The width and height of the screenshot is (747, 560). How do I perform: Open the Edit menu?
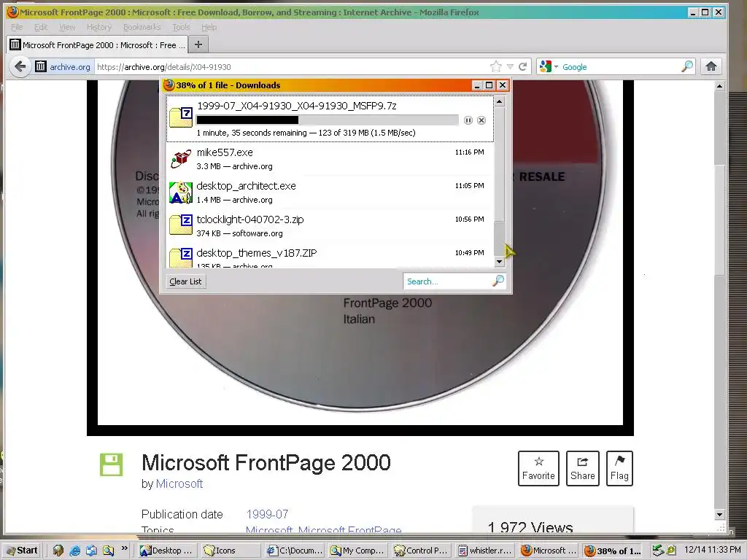pyautogui.click(x=41, y=27)
